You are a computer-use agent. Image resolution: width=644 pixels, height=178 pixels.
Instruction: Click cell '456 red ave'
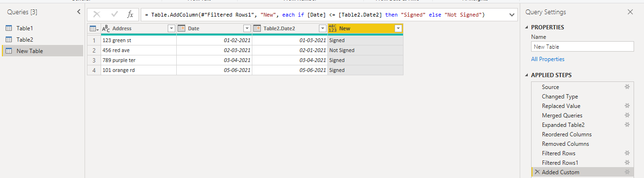(x=138, y=50)
